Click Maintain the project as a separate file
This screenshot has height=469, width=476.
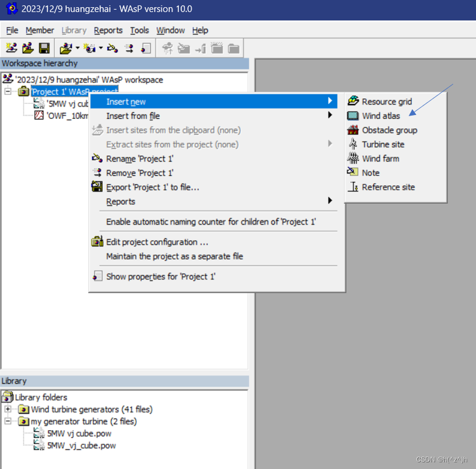pos(214,256)
